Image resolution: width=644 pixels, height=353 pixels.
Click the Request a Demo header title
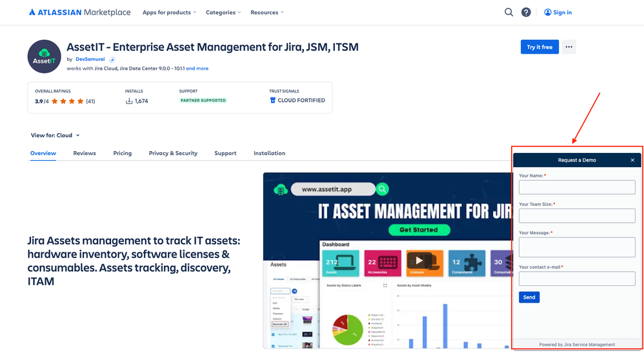point(577,160)
